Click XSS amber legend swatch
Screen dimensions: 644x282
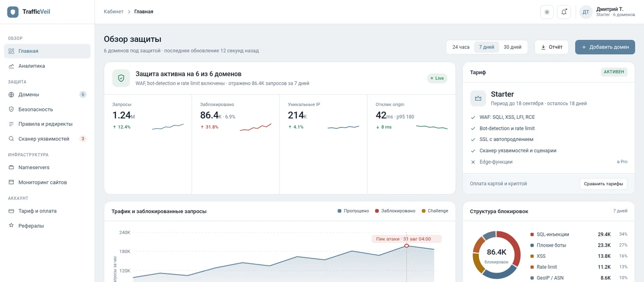[x=532, y=256]
